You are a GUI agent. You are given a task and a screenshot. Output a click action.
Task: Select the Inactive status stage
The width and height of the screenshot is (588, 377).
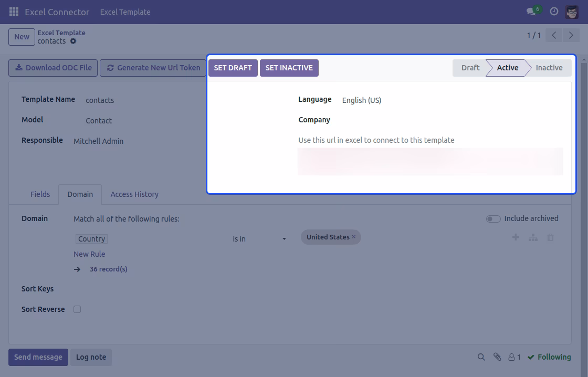[x=549, y=68]
